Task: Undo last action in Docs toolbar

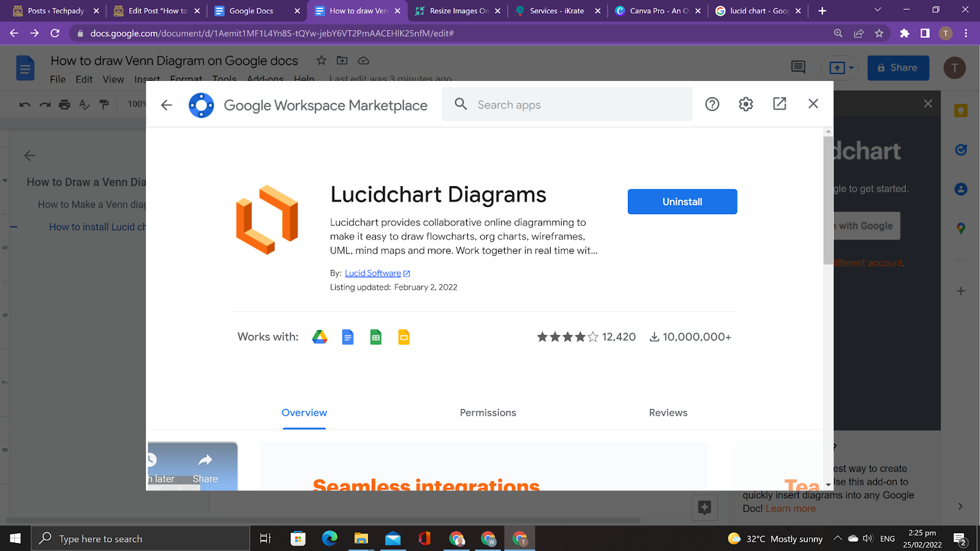Action: (x=24, y=105)
